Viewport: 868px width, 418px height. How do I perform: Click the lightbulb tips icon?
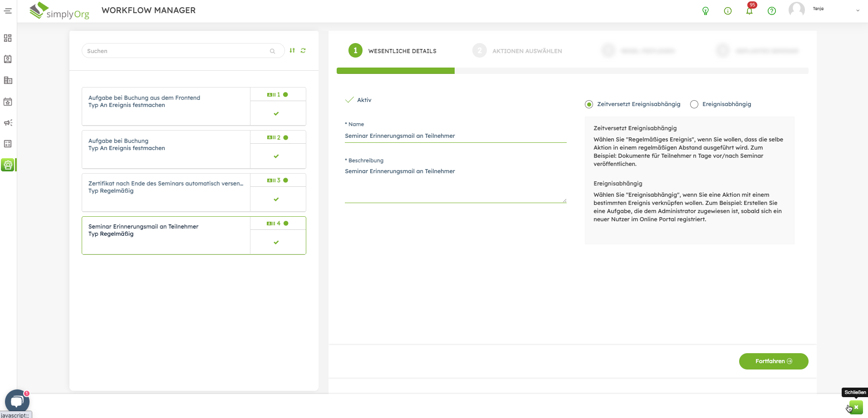pos(706,11)
